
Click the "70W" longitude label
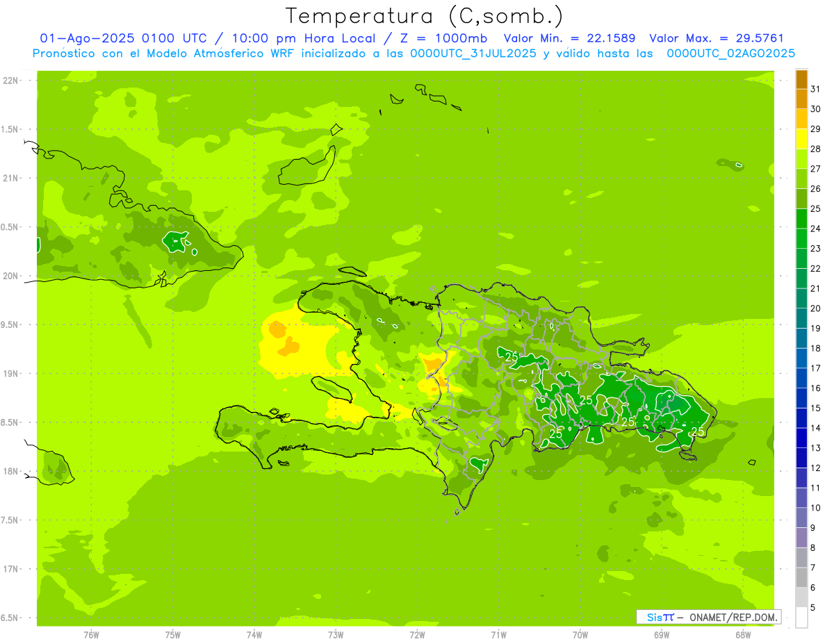click(x=580, y=634)
